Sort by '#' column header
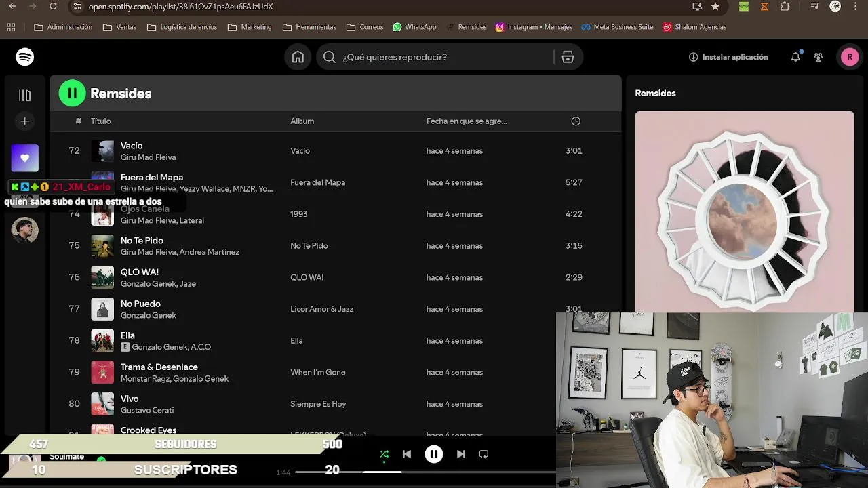 [78, 121]
